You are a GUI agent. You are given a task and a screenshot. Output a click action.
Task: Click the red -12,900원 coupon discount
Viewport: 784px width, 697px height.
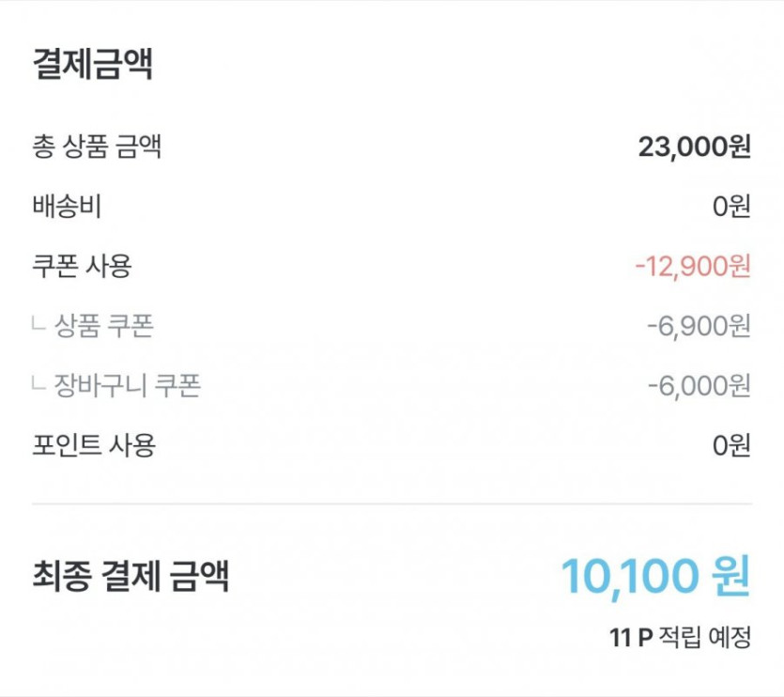coord(692,266)
